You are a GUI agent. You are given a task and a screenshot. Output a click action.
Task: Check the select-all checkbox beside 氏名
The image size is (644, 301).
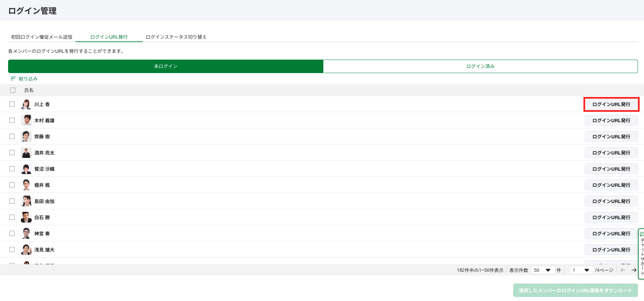tap(13, 90)
